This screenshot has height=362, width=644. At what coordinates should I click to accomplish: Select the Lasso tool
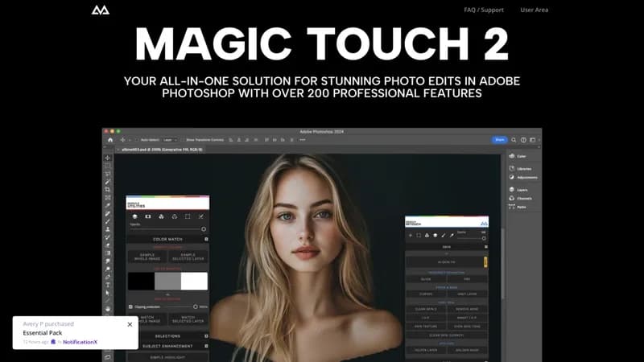108,174
